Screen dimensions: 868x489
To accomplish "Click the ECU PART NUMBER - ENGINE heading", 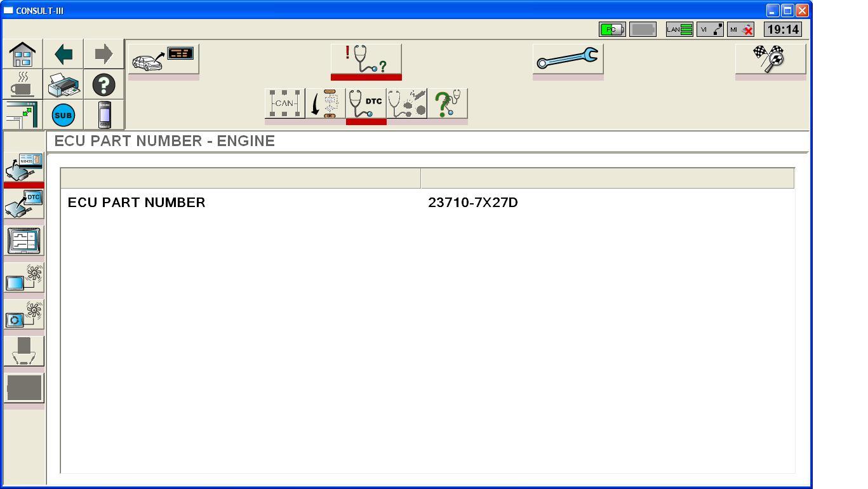I will coord(164,141).
